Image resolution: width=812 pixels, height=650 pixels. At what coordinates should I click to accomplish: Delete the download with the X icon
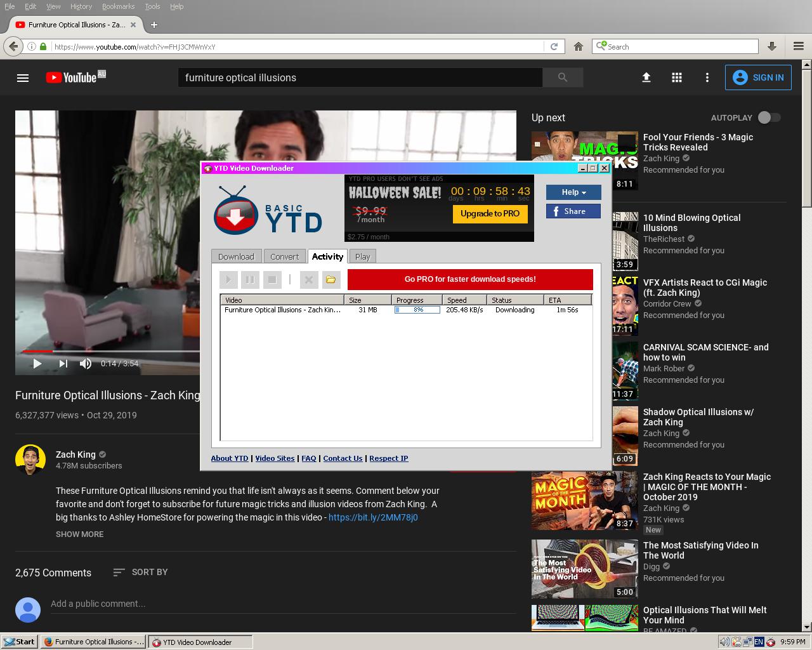point(309,279)
